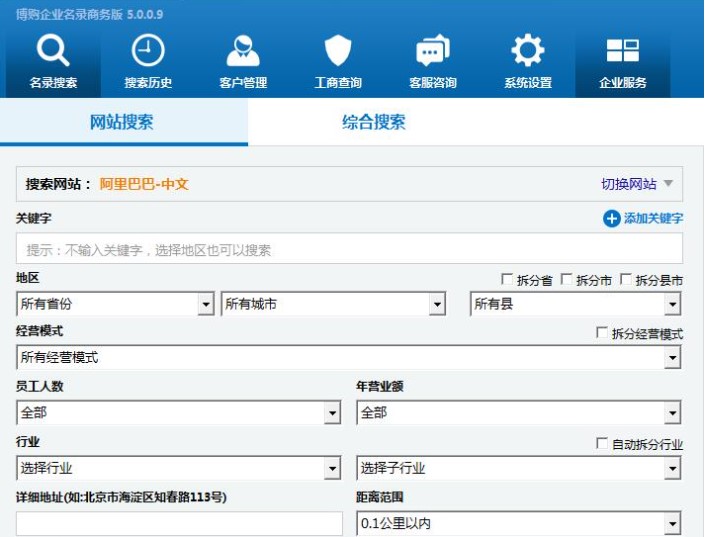Enable 拆分经营模式 checkbox
This screenshot has height=537, width=707.
click(601, 333)
